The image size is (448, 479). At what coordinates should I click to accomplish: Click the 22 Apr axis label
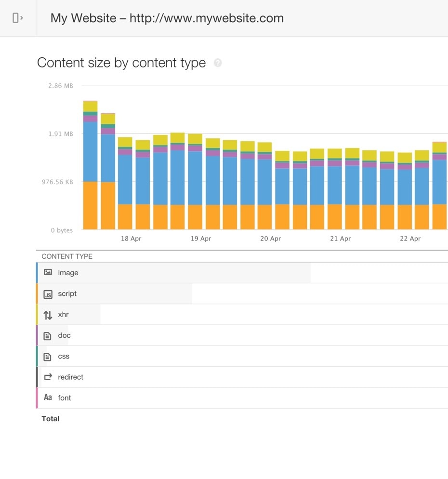click(x=410, y=239)
